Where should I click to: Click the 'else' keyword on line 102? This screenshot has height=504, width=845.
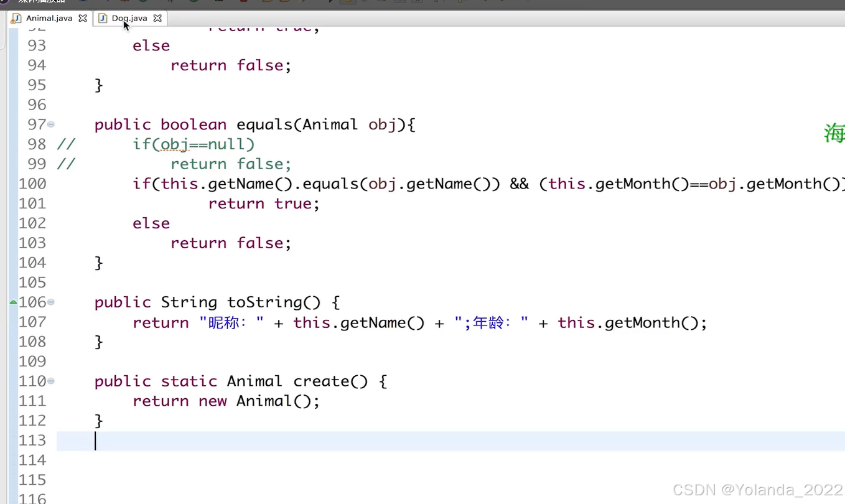click(151, 223)
